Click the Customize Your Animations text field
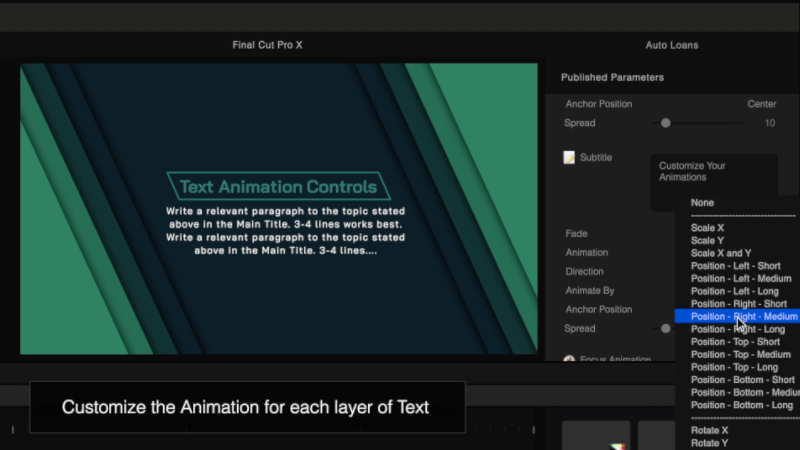 click(714, 182)
